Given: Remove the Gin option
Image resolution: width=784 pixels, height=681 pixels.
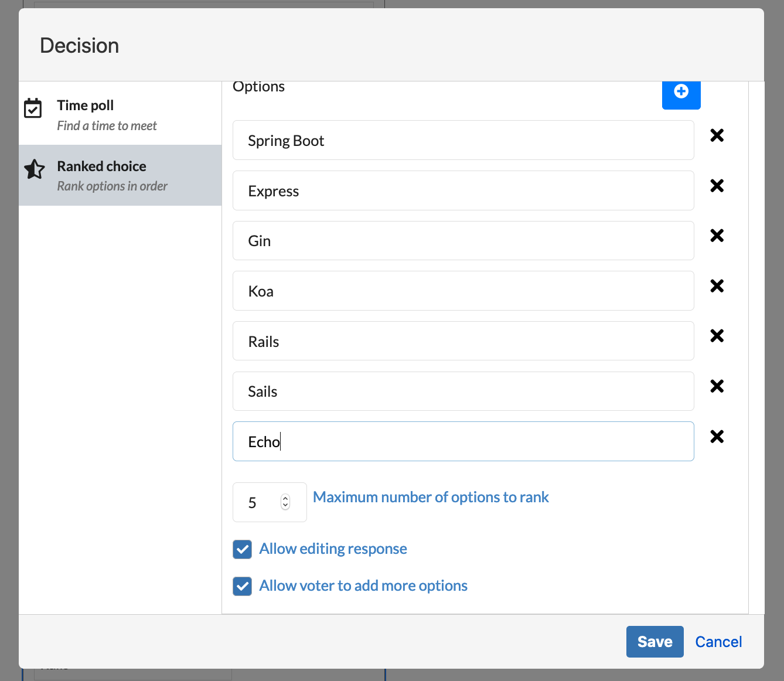Looking at the screenshot, I should pos(717,236).
